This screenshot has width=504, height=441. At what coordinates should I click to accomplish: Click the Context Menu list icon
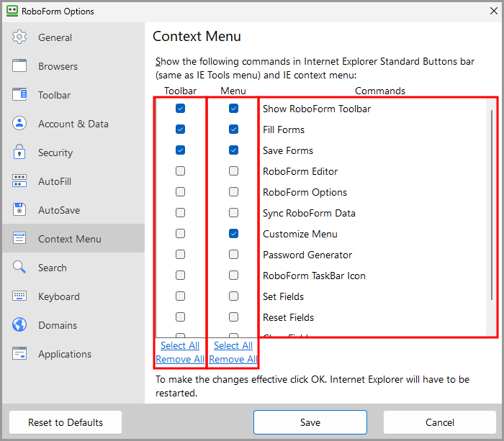[19, 238]
